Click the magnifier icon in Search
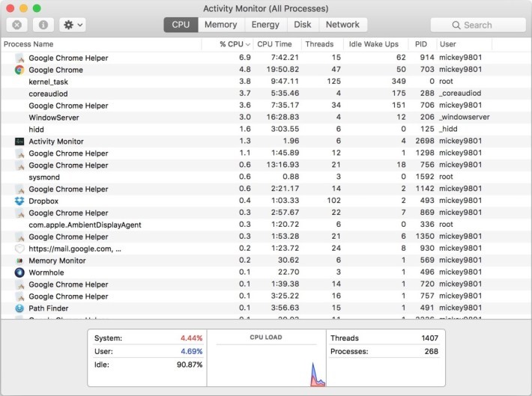This screenshot has height=396, width=532. 456,25
